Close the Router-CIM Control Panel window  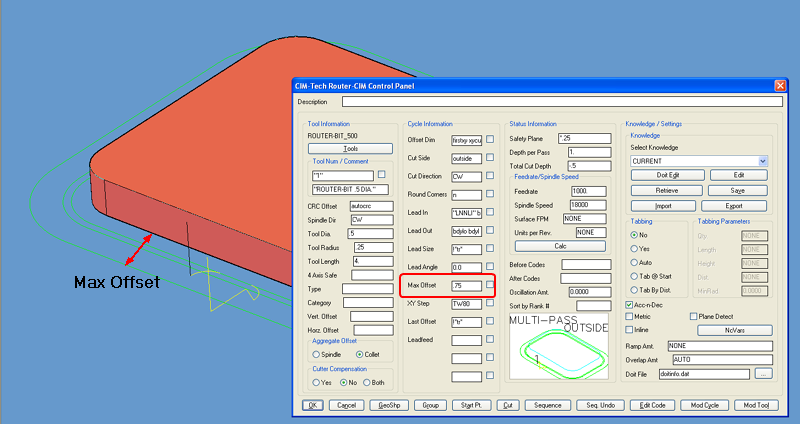(780, 86)
